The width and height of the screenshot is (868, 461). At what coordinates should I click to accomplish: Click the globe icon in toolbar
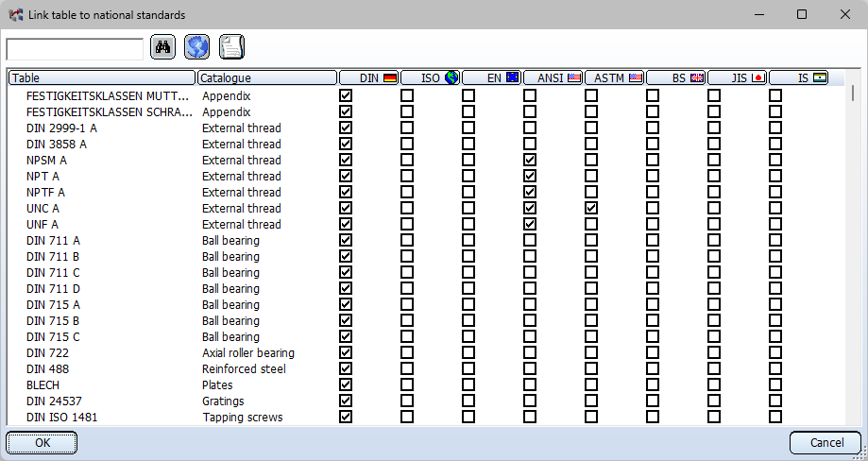(196, 47)
